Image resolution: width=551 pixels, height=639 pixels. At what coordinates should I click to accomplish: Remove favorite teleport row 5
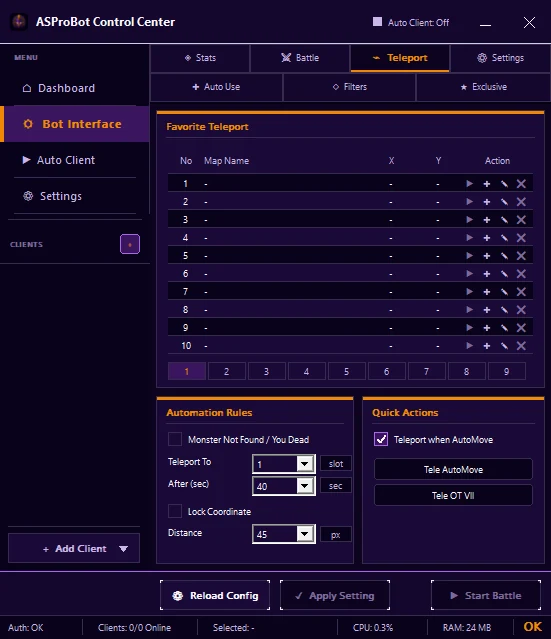pyautogui.click(x=521, y=256)
